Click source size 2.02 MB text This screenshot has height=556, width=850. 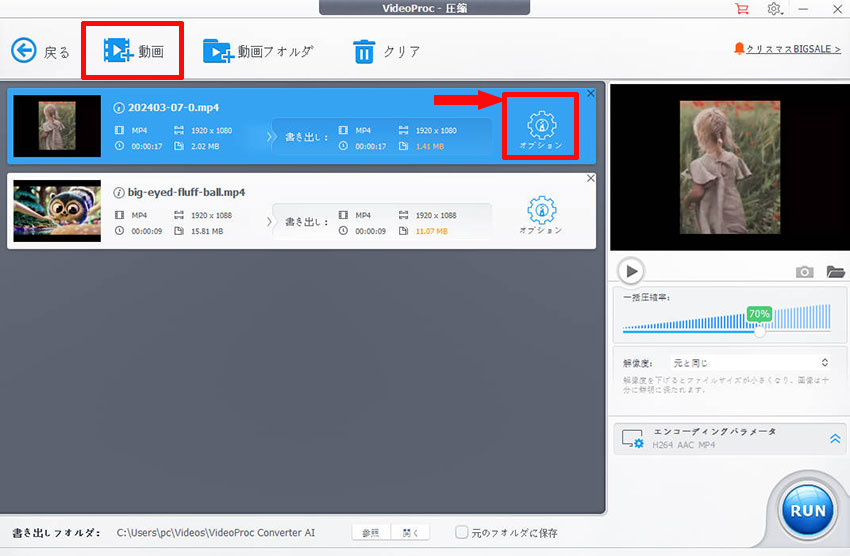pyautogui.click(x=205, y=146)
